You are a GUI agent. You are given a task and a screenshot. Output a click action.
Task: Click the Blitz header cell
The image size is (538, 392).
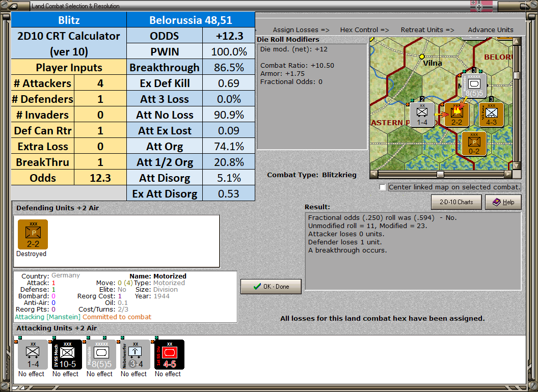69,20
